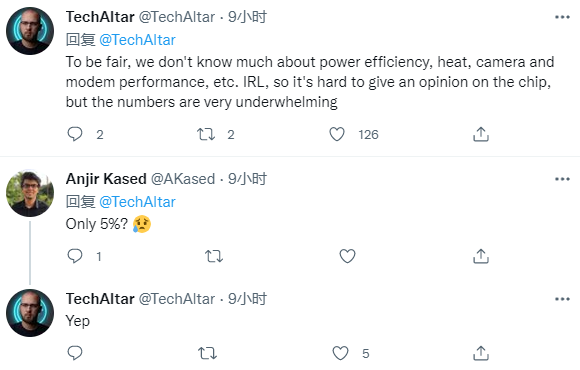Share the 'Yep' tweet
Viewport: 580px width, 370px height.
coord(481,353)
